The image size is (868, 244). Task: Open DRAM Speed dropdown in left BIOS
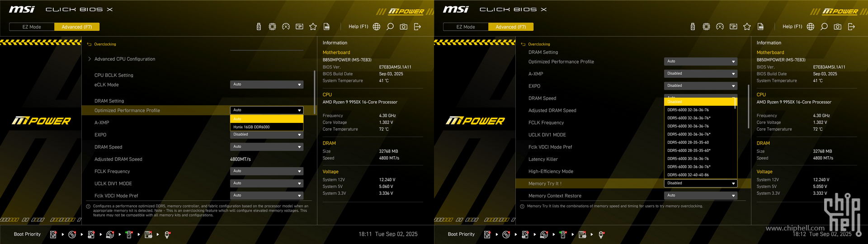pos(267,147)
